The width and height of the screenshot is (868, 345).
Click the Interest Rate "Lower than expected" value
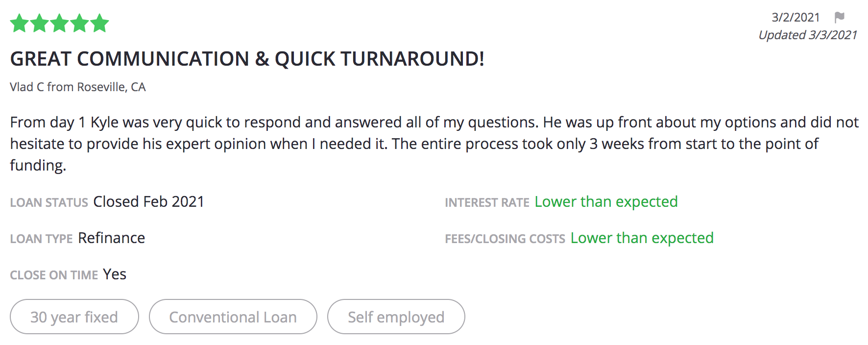[x=606, y=201]
